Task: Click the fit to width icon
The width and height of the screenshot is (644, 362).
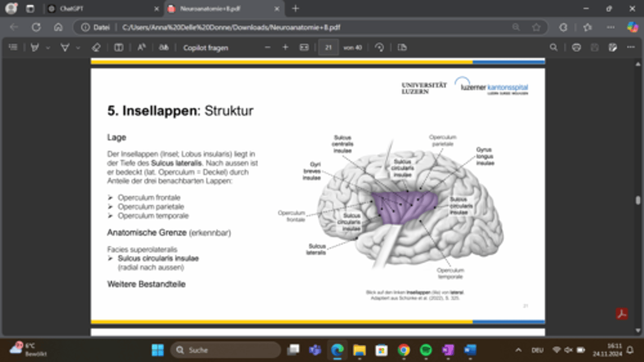Action: click(304, 47)
